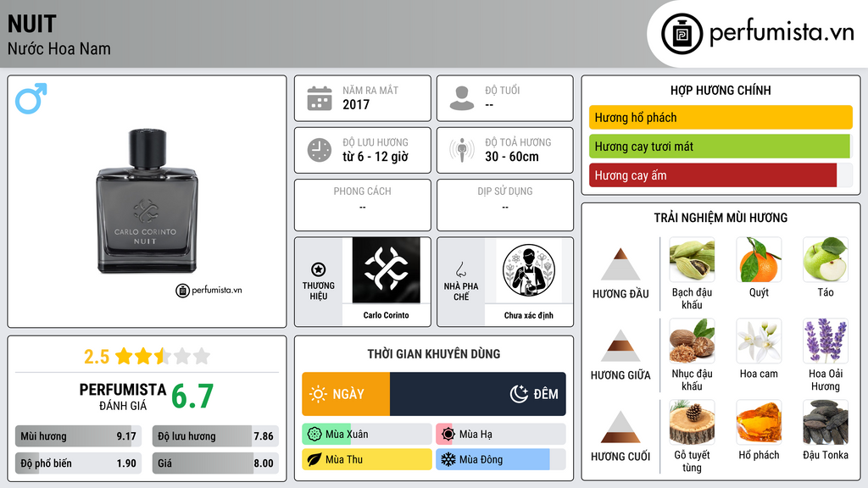The width and height of the screenshot is (868, 488).
Task: Click the 30 - 60cm sillage value
Action: point(512,157)
